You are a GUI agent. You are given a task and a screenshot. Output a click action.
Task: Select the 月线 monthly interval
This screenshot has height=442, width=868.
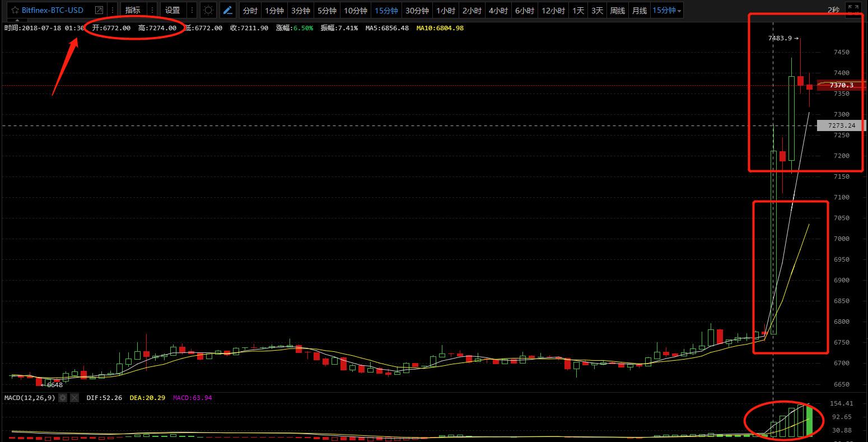[639, 10]
